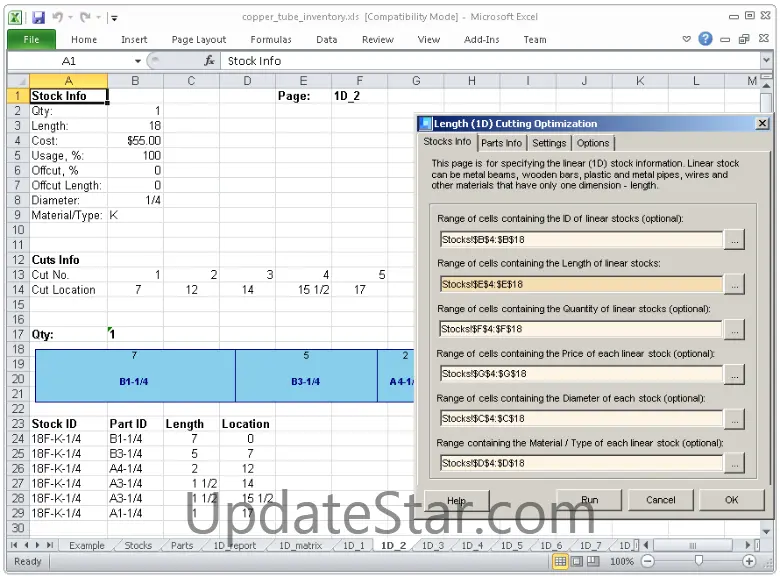Image resolution: width=780 pixels, height=577 pixels.
Task: Open the Stocks sheet tab
Action: [138, 546]
